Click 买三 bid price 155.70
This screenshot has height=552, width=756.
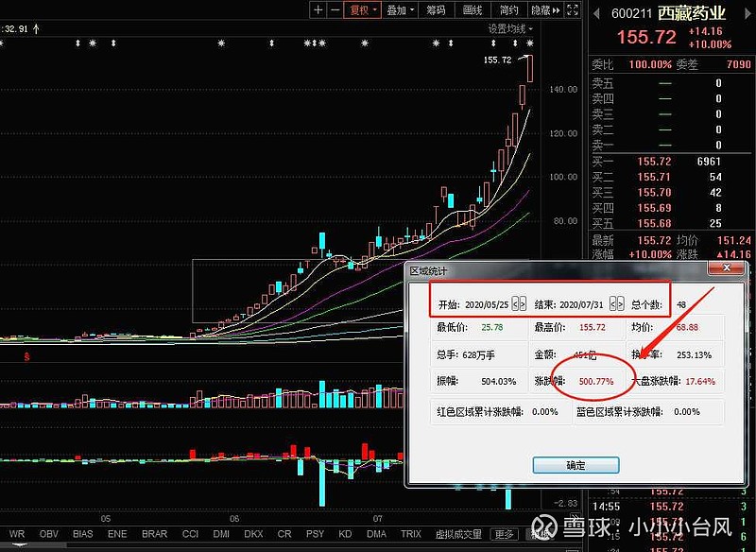click(654, 193)
